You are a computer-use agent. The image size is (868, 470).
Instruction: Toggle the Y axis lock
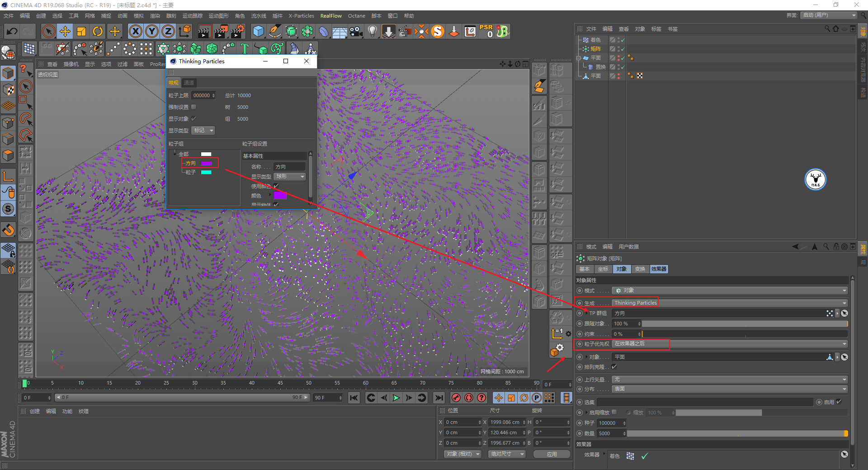(152, 31)
